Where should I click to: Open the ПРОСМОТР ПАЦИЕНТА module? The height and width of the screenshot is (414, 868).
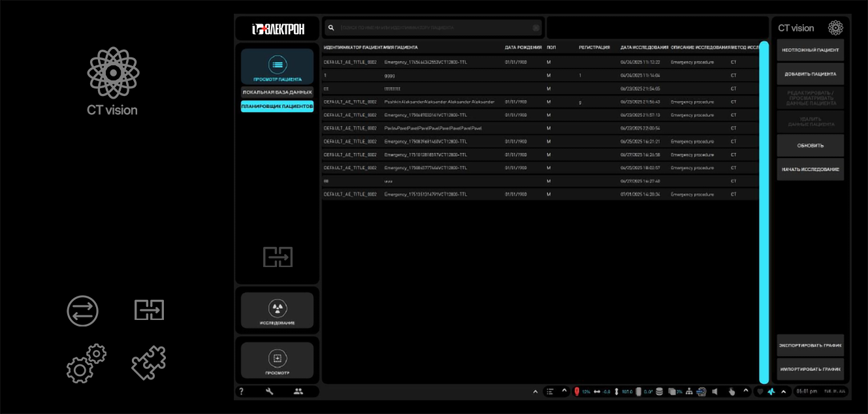[277, 66]
